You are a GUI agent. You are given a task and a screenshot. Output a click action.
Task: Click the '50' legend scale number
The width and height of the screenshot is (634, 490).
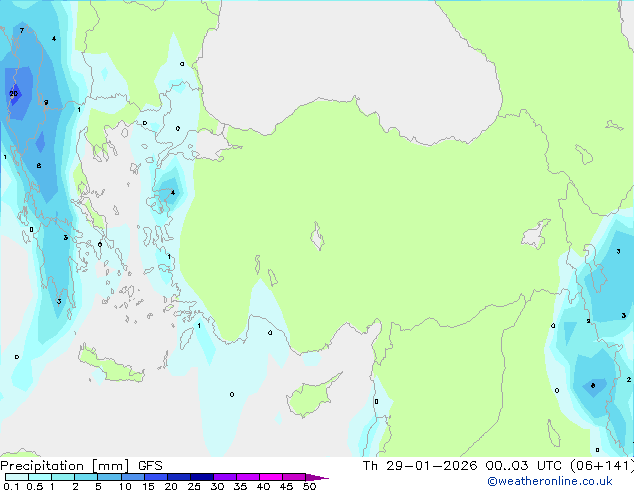[x=310, y=486]
